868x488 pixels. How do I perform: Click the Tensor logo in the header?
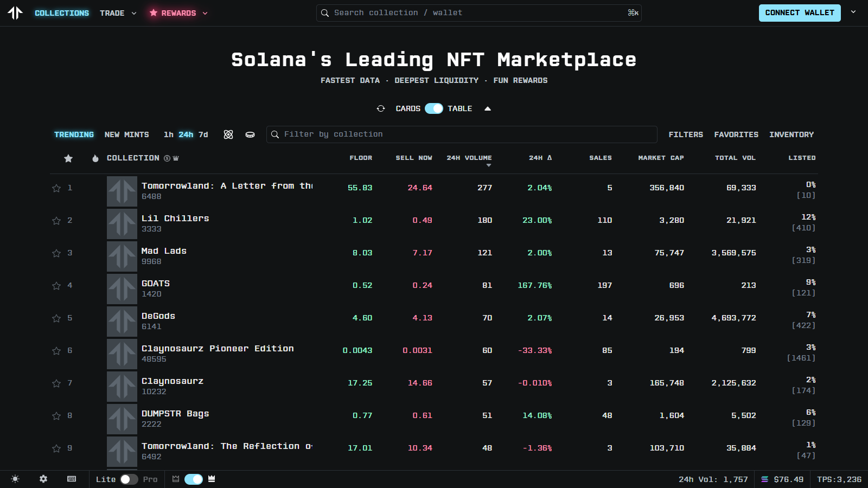[x=15, y=12]
